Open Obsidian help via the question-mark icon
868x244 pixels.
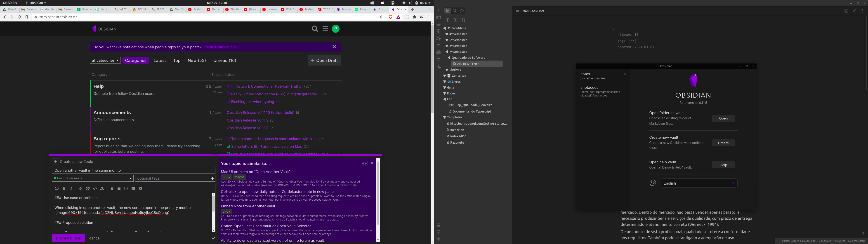438,232
